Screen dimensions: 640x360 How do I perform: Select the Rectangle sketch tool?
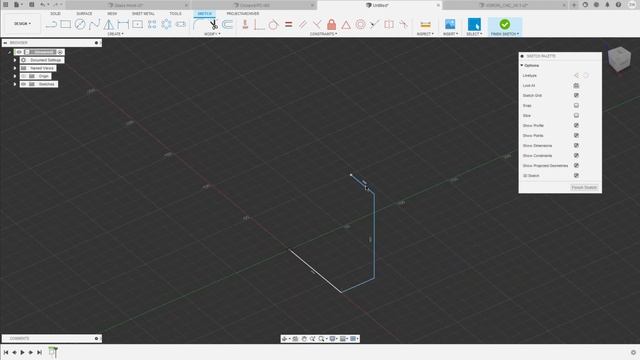point(65,24)
